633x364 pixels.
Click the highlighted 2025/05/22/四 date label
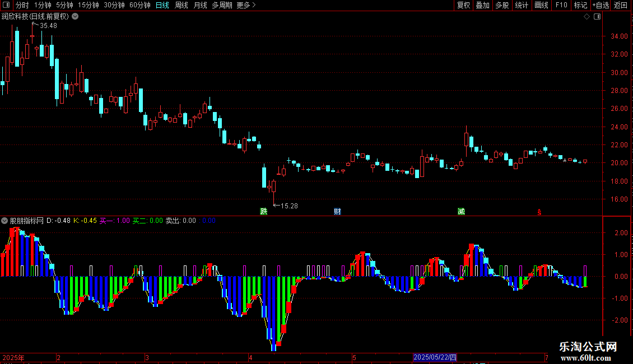tap(435, 357)
